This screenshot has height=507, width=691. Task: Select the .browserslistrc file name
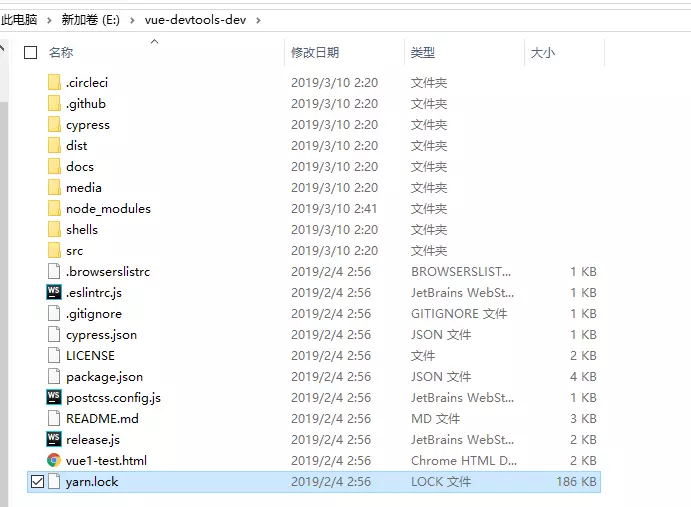point(108,272)
